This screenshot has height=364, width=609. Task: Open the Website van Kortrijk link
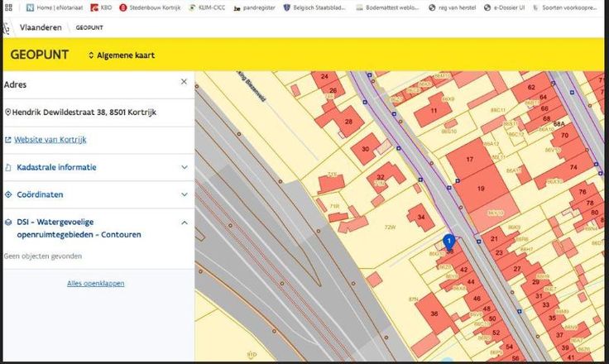click(x=50, y=141)
